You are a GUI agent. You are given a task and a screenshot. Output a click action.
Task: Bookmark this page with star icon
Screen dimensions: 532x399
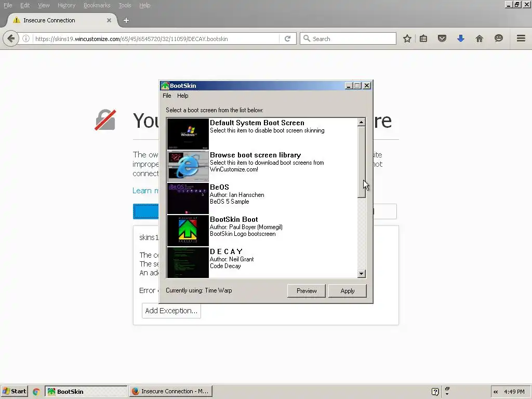pyautogui.click(x=407, y=38)
